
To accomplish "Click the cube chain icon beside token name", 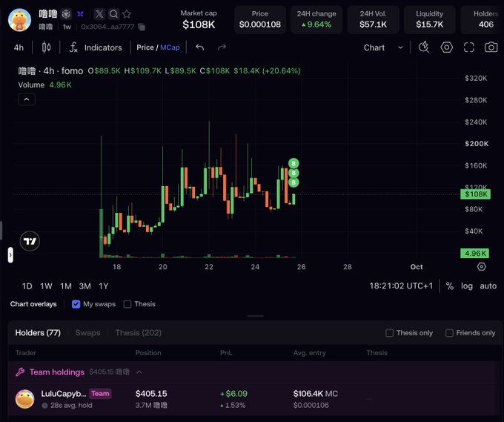I will click(x=66, y=14).
